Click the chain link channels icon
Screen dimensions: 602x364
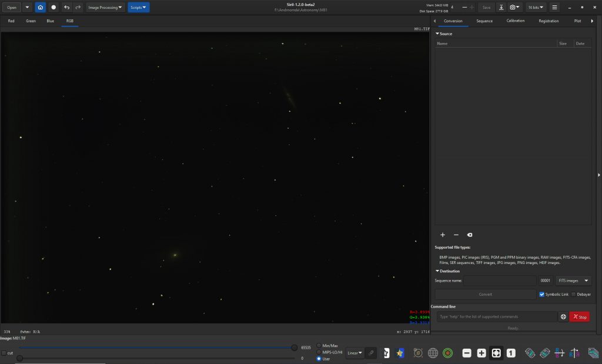[371, 353]
